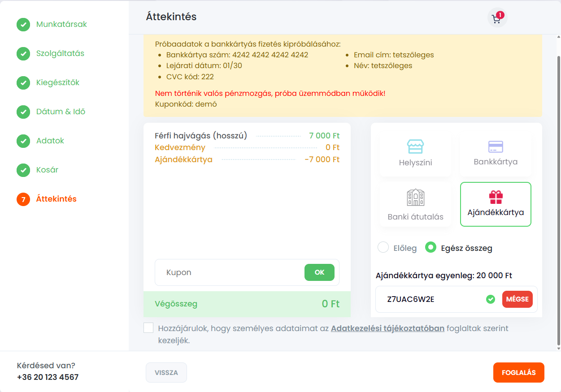Return to the Kosár step
The image size is (561, 392).
pyautogui.click(x=47, y=170)
